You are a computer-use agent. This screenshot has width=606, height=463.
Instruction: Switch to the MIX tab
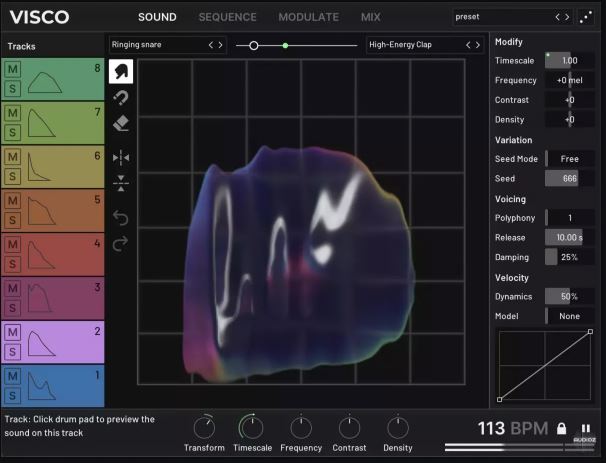tap(371, 17)
